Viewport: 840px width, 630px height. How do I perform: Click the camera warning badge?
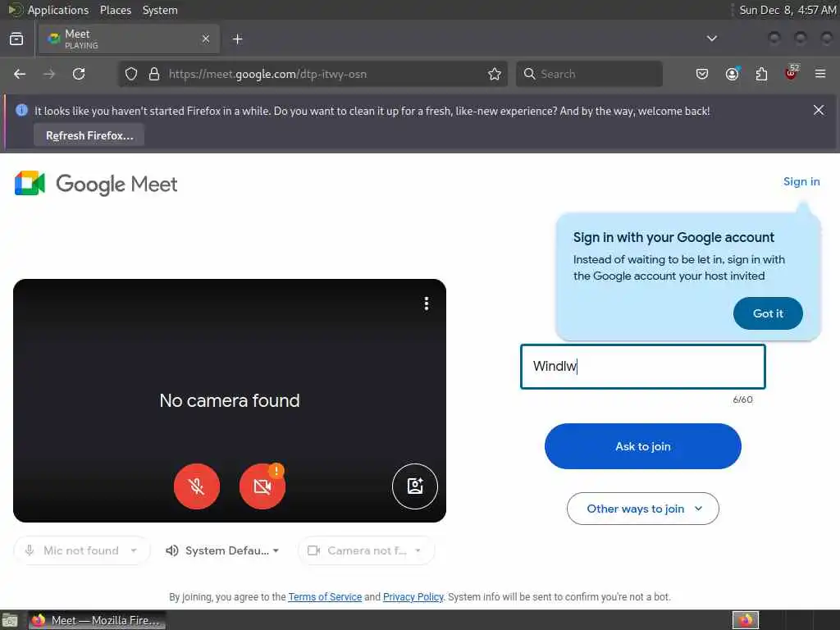point(276,471)
